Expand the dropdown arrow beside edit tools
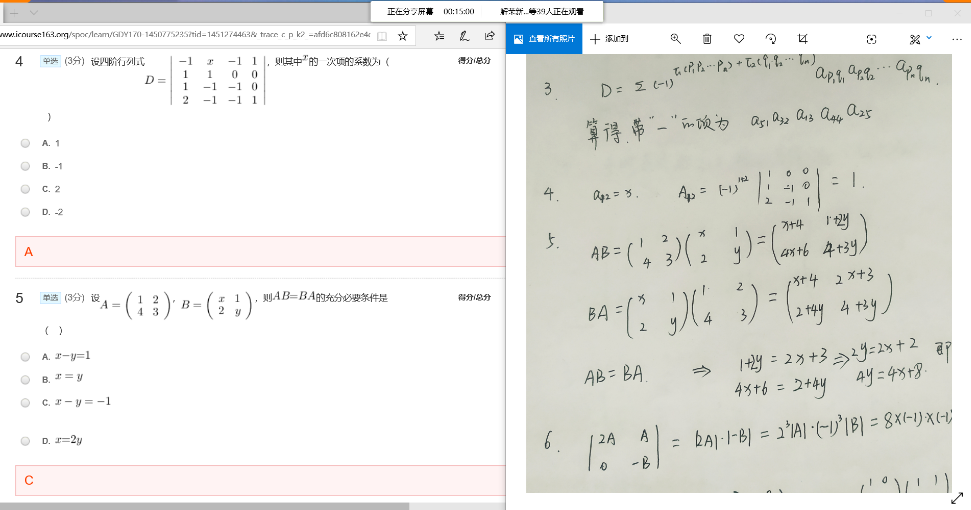This screenshot has height=510, width=971. (x=930, y=38)
